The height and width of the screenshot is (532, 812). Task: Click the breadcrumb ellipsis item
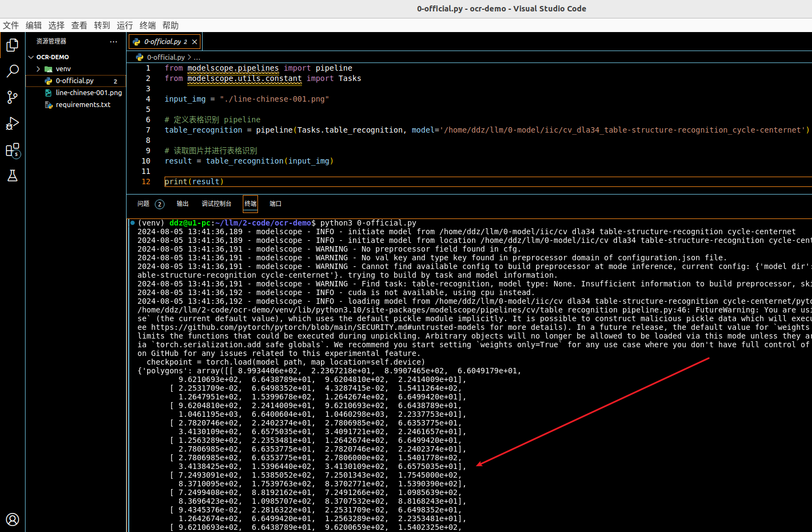[197, 57]
